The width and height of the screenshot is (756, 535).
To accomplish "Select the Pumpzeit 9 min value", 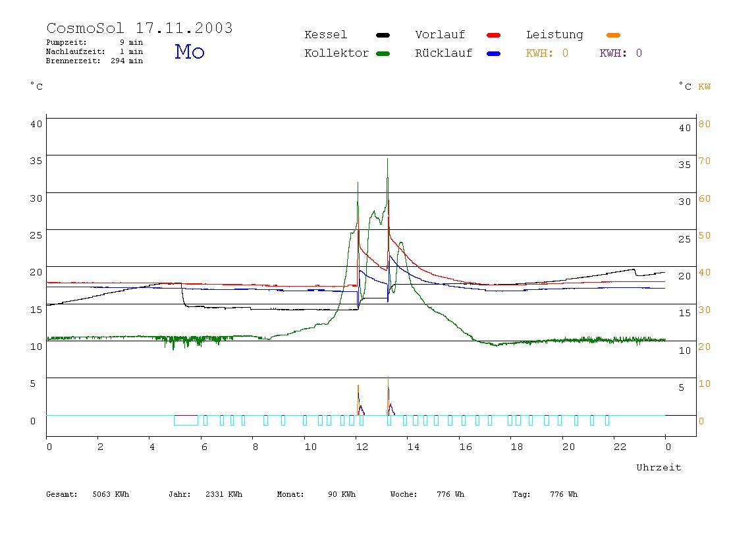I will [x=131, y=42].
